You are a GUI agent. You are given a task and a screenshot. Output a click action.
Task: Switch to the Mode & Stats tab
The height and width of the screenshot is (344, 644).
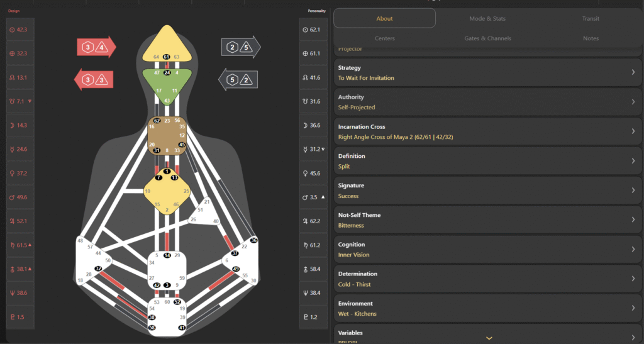tap(487, 18)
